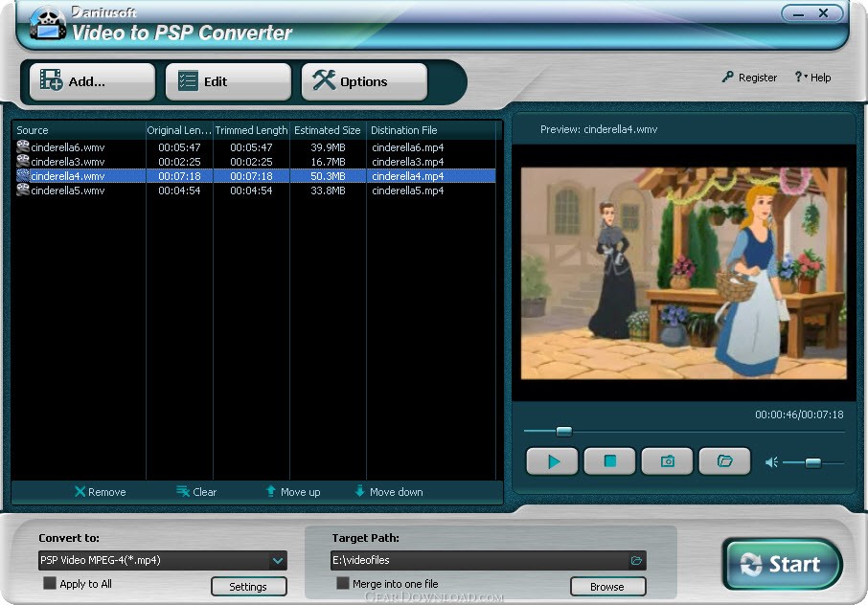Click destination file cinderella4.mp4

(408, 176)
